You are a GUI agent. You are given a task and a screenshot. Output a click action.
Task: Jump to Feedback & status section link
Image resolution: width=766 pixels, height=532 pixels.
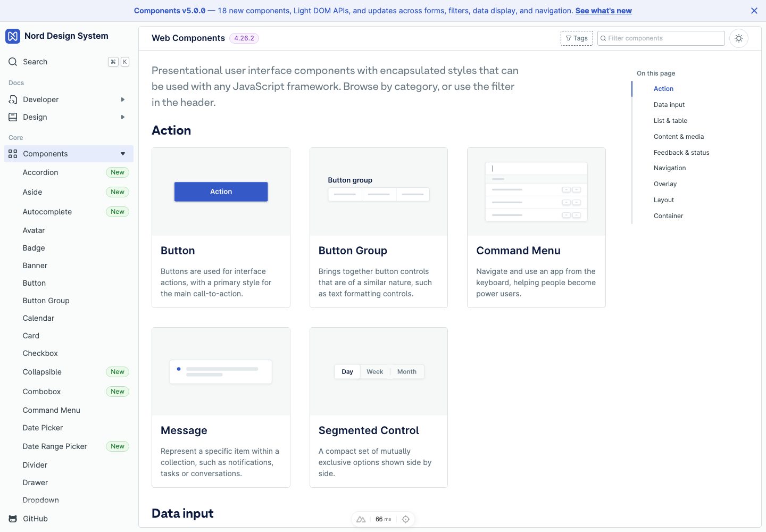click(x=681, y=153)
